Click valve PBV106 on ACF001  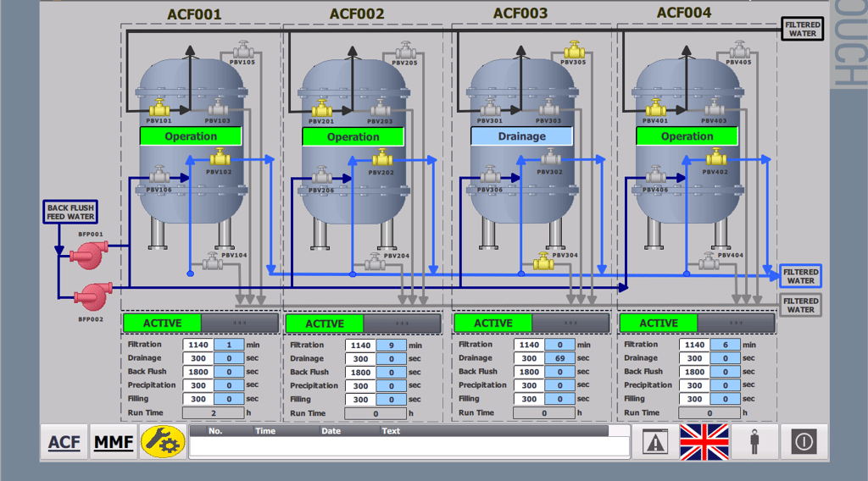(159, 174)
